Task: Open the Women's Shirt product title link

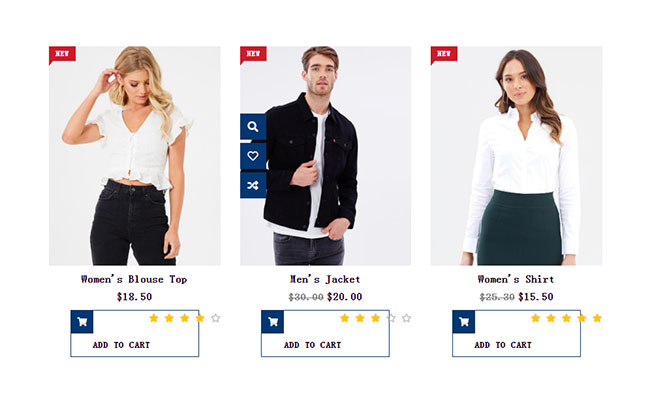Action: [x=516, y=279]
